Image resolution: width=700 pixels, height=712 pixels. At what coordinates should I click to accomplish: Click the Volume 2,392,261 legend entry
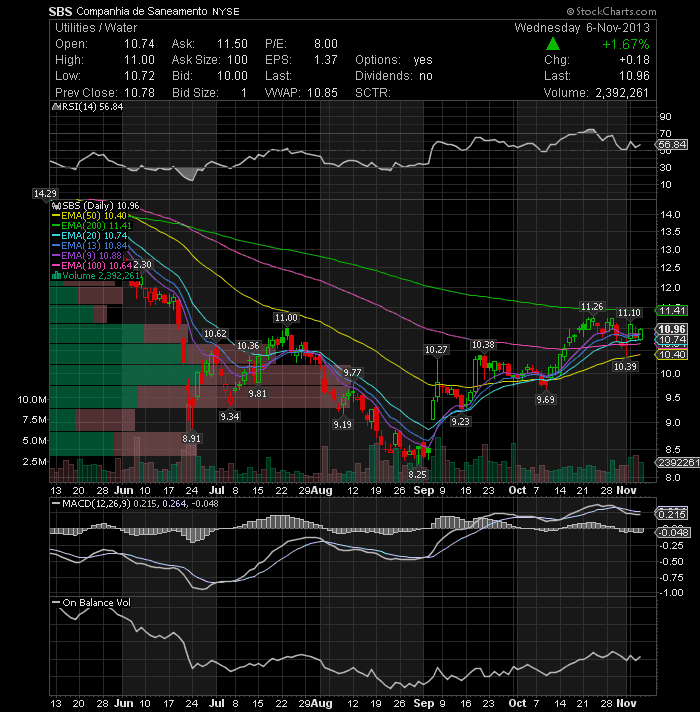coord(96,276)
